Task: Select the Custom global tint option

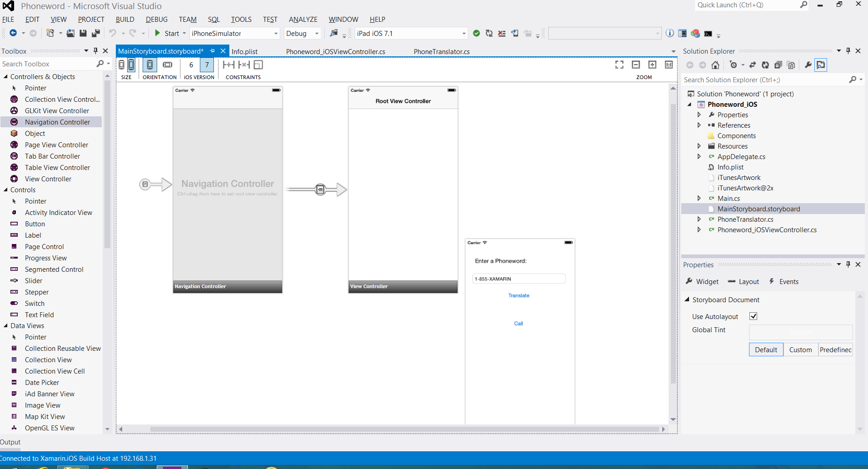Action: click(x=800, y=349)
